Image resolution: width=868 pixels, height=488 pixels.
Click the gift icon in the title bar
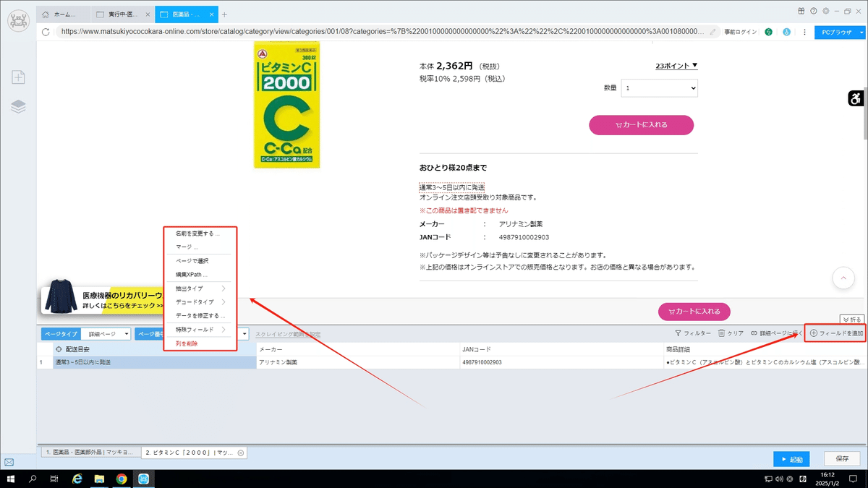[x=801, y=11]
